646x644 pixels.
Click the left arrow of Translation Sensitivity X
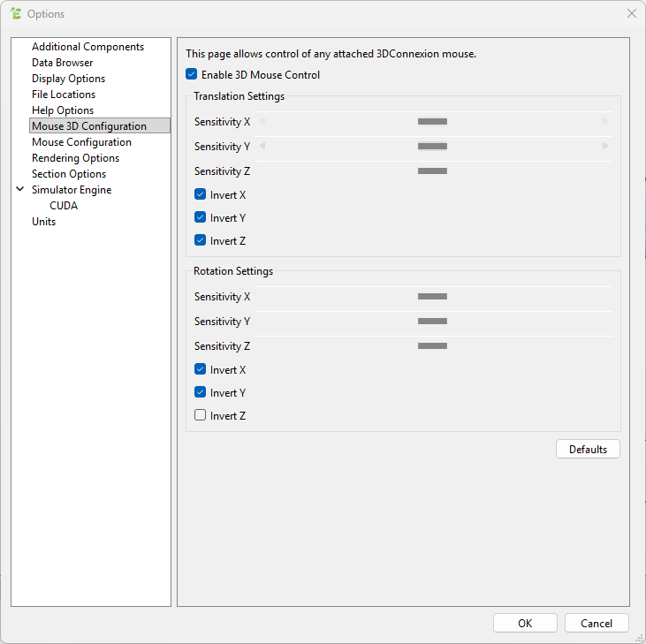point(262,122)
